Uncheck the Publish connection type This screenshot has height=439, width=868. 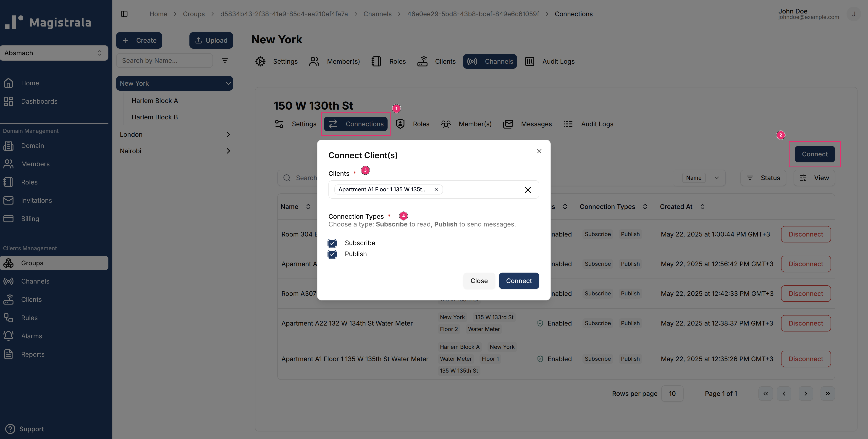coord(332,254)
